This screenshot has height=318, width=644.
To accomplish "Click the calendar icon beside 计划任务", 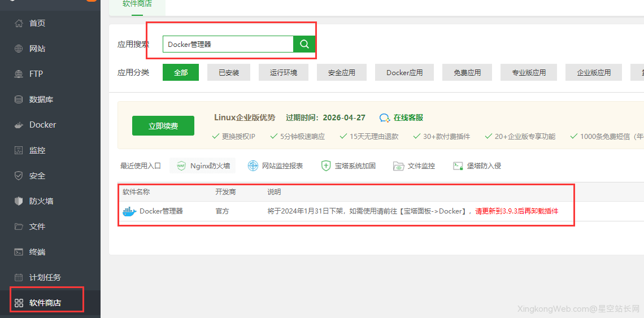I will tap(19, 277).
